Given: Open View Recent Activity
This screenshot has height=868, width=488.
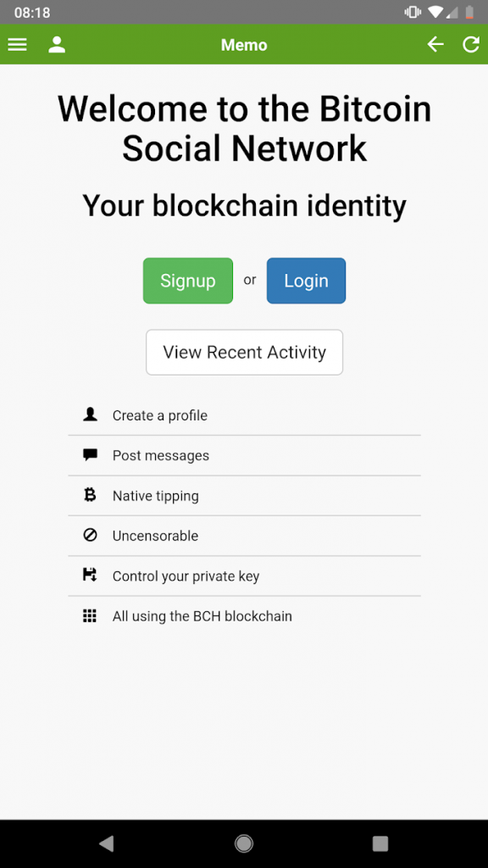Looking at the screenshot, I should (245, 352).
